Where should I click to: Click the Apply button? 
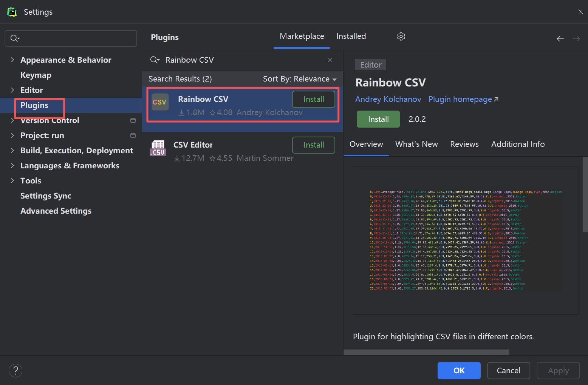pyautogui.click(x=558, y=371)
